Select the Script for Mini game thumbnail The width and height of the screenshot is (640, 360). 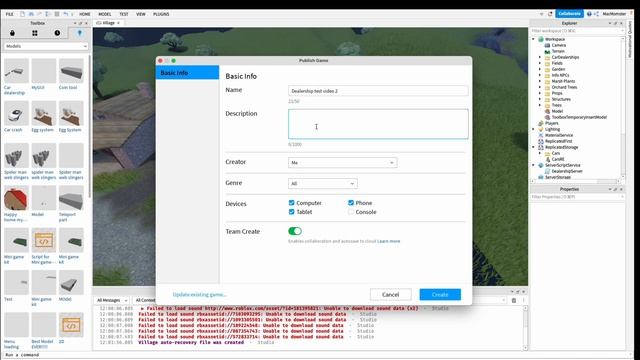tap(44, 240)
